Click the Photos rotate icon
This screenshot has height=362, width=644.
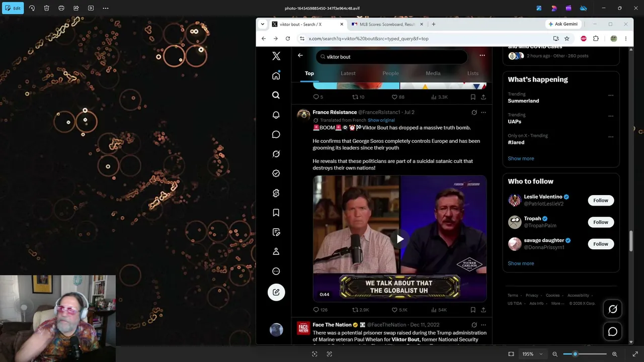[x=32, y=8]
